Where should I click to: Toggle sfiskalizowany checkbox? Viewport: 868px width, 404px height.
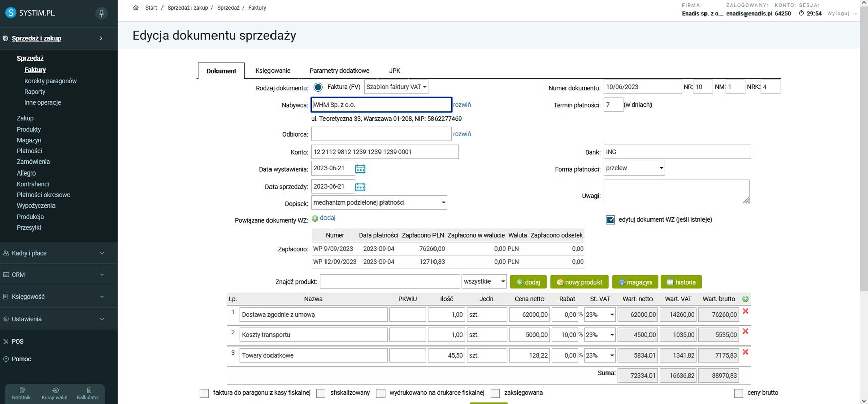tap(321, 393)
